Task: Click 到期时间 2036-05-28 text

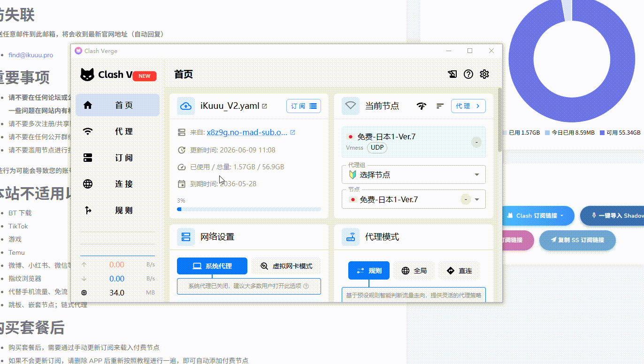Action: click(x=223, y=184)
